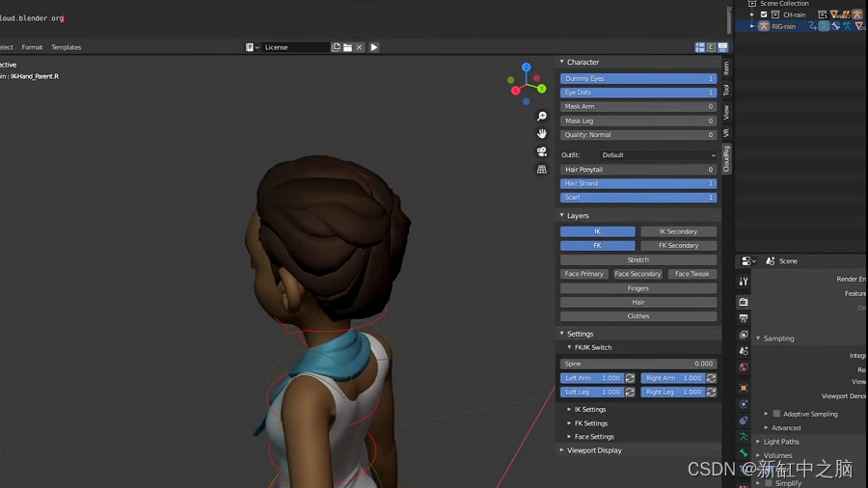Toggle line numbers display icon in text editor
Viewport: 868px width, 488px height.
click(x=700, y=47)
